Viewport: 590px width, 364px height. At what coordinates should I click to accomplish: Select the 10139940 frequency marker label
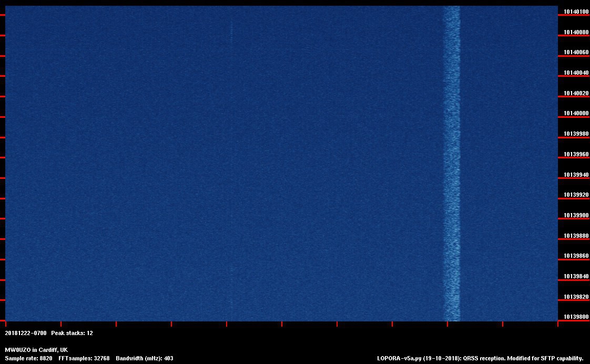tap(576, 175)
